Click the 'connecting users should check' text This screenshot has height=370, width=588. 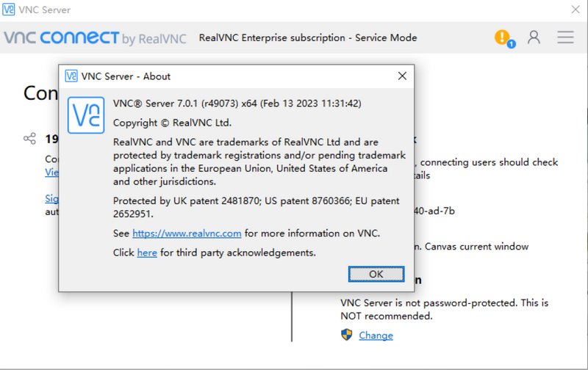point(489,162)
